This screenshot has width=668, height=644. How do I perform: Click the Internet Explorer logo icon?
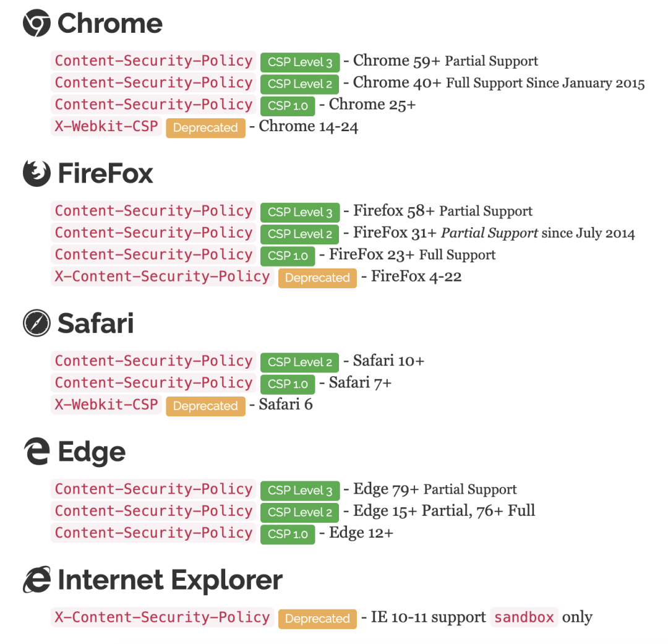click(36, 580)
